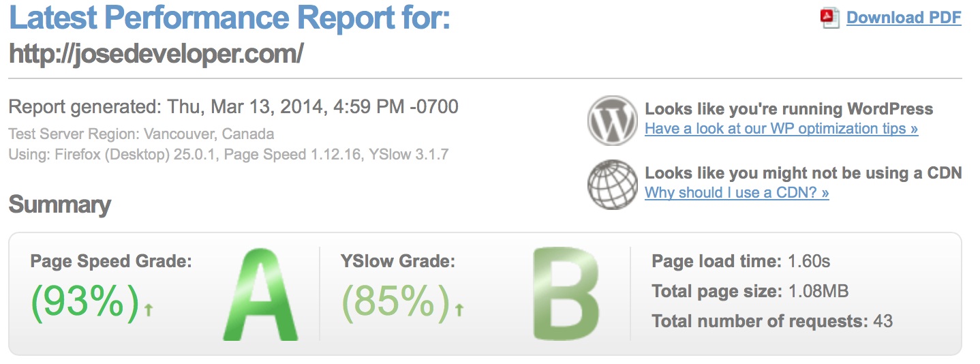Viewport: 980px width, 364px height.
Task: Click the 'Looks like you're running WordPress' text
Action: click(x=789, y=109)
